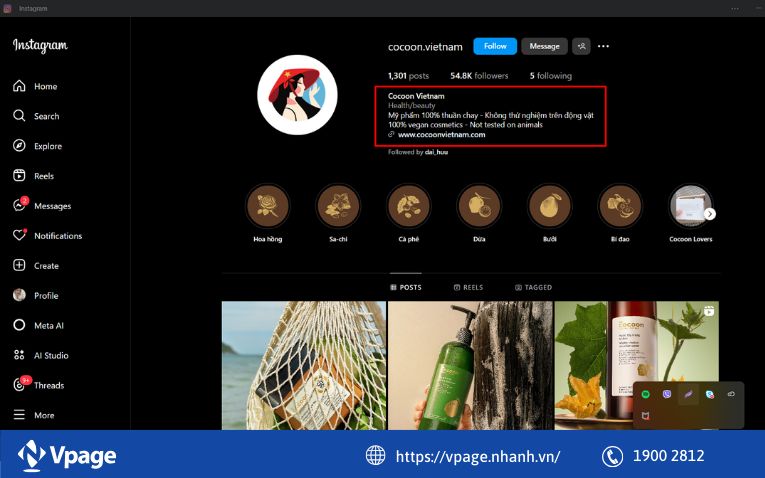The height and width of the screenshot is (478, 765).
Task: Click the cloud icon in tray popup
Action: click(x=731, y=394)
